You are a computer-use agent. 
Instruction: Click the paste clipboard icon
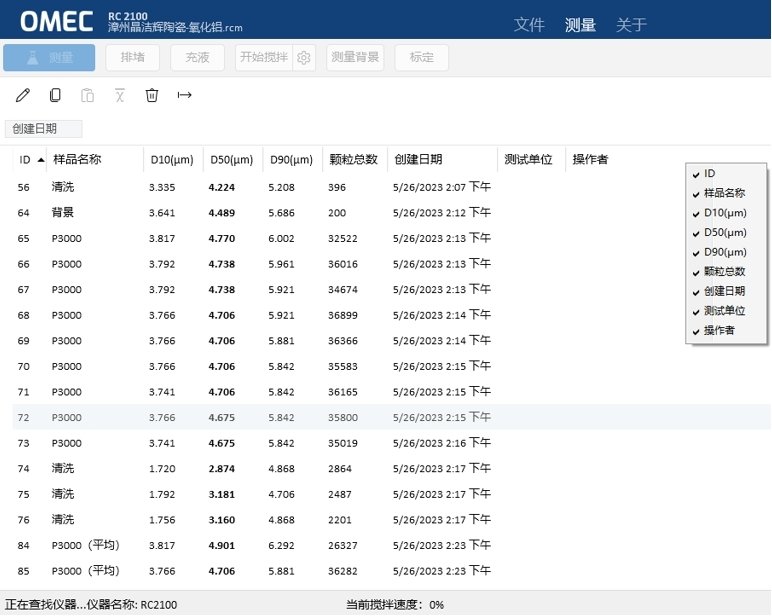coord(88,95)
